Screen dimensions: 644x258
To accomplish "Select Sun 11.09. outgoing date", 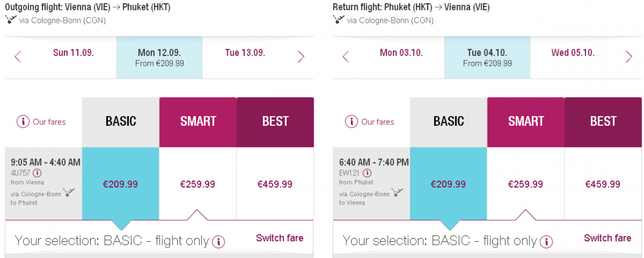I will point(73,53).
